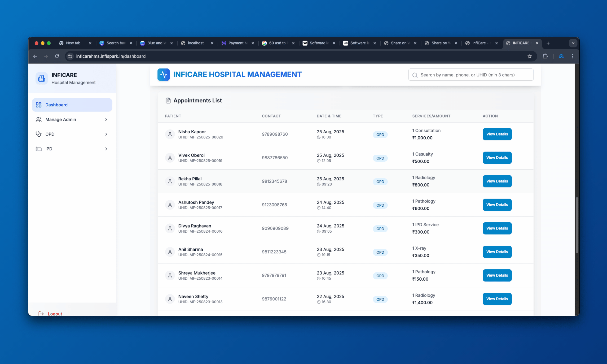View Details for Naveen Shetty's appointment
The image size is (607, 364).
coord(497,299)
